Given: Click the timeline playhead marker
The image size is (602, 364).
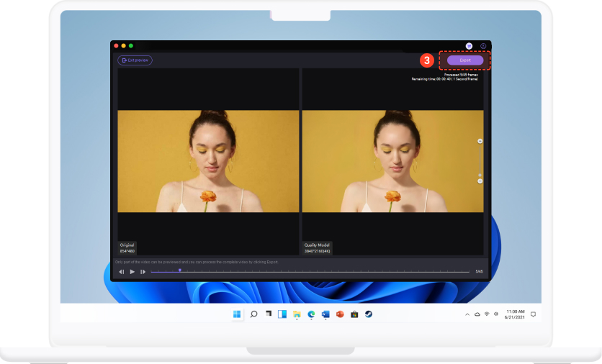Looking at the screenshot, I should pyautogui.click(x=179, y=270).
